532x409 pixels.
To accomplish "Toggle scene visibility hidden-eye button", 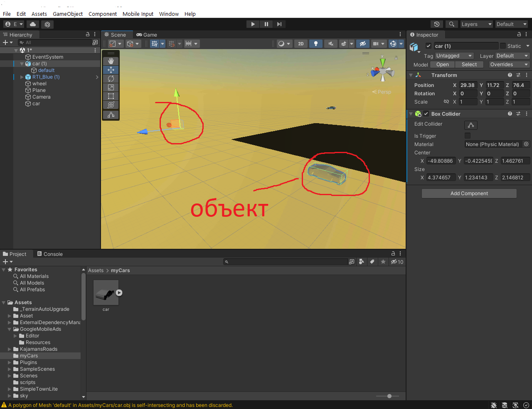I will click(363, 43).
